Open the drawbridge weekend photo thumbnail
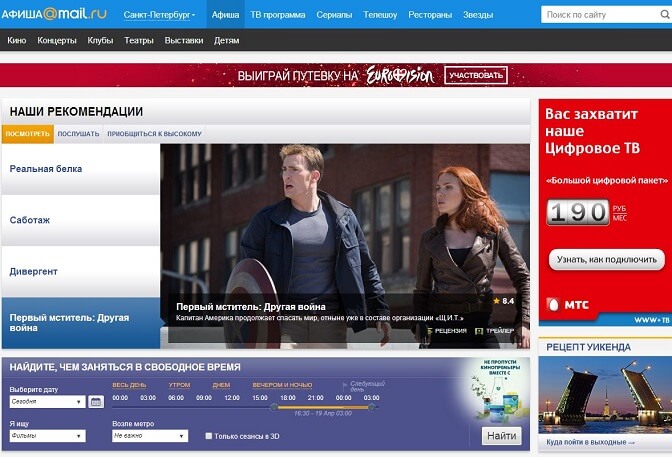The height and width of the screenshot is (457, 672). (605, 395)
